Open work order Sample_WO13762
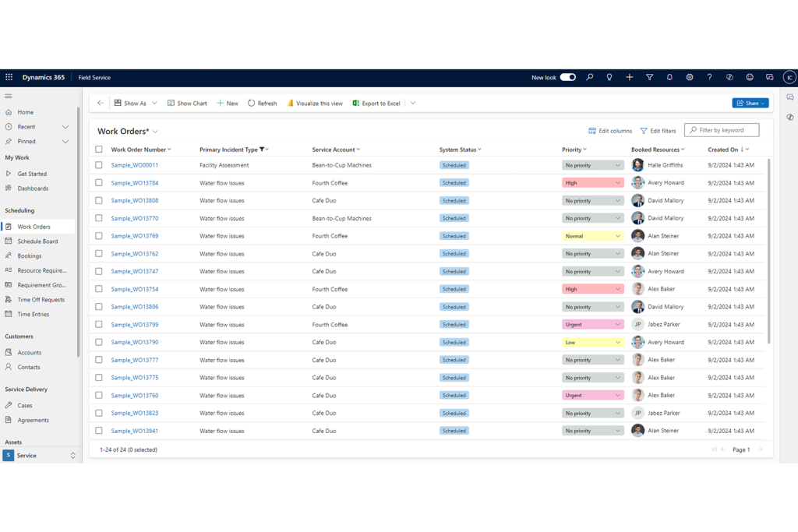Image resolution: width=798 pixels, height=532 pixels. (x=134, y=254)
